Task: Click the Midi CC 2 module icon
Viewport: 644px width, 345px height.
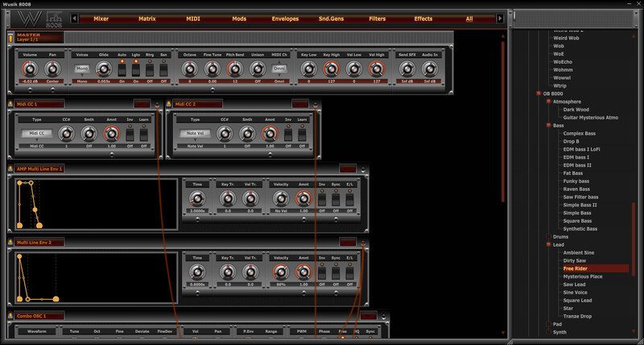Action: (x=169, y=104)
